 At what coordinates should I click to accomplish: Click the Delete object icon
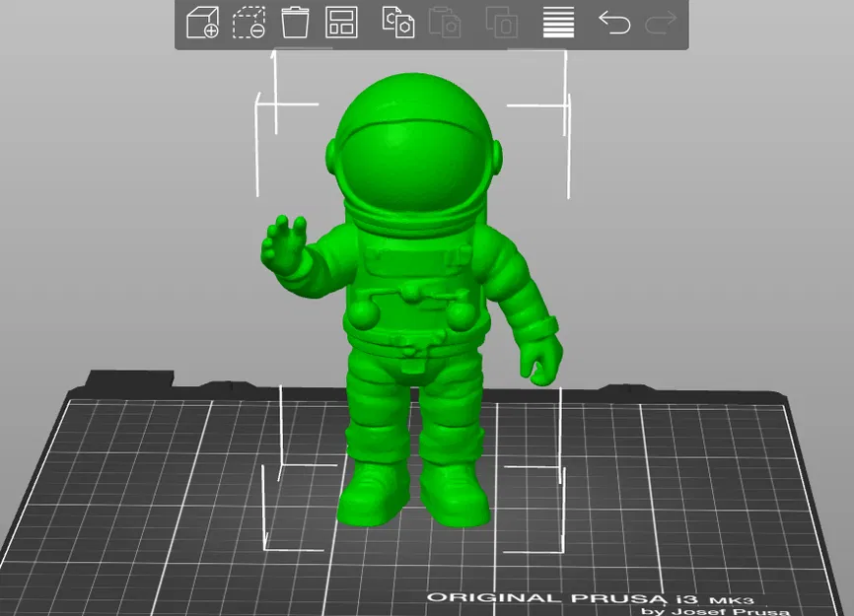click(x=249, y=22)
